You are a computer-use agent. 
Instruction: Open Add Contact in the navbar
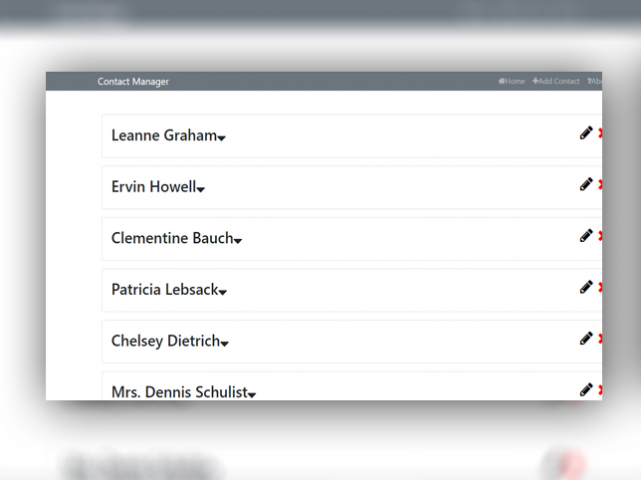556,81
